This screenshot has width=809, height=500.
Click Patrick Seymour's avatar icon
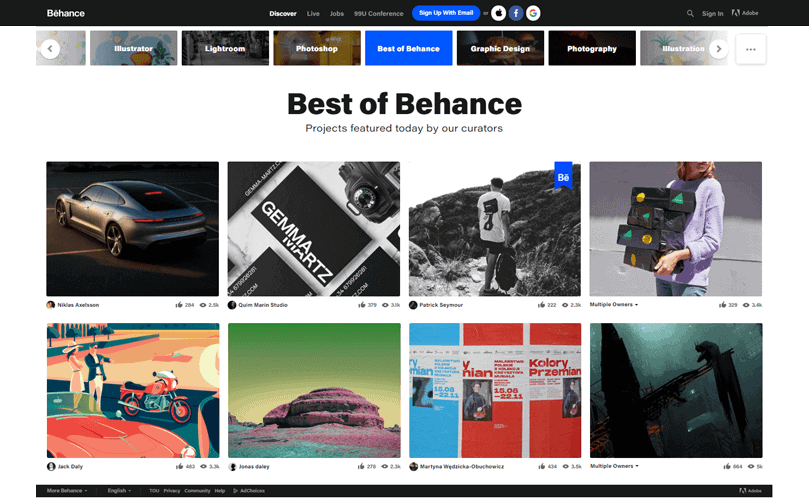413,305
